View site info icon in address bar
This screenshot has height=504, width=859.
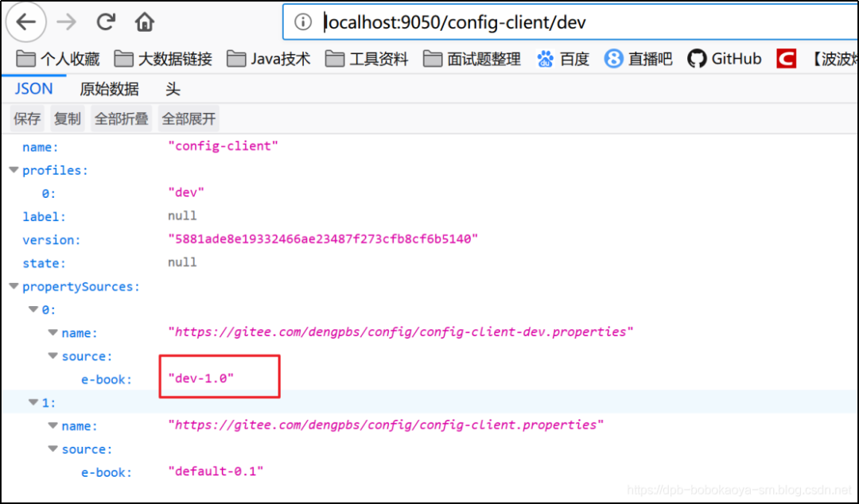pyautogui.click(x=302, y=22)
